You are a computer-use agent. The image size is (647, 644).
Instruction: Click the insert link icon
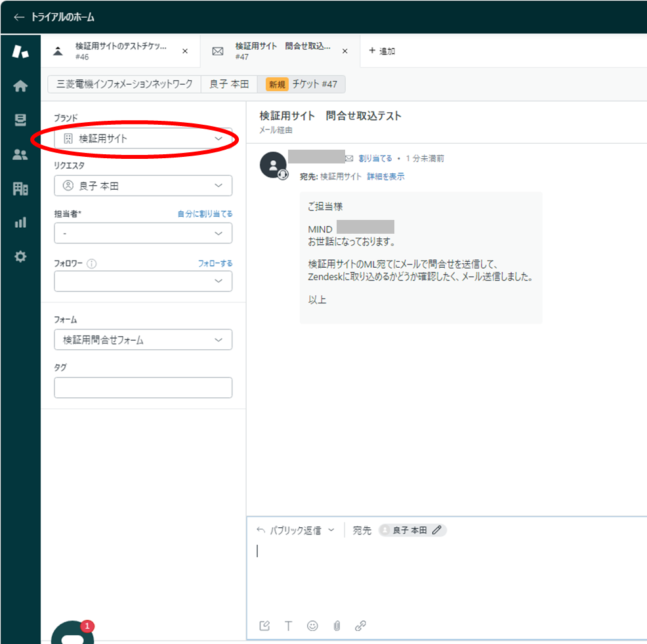(x=360, y=626)
